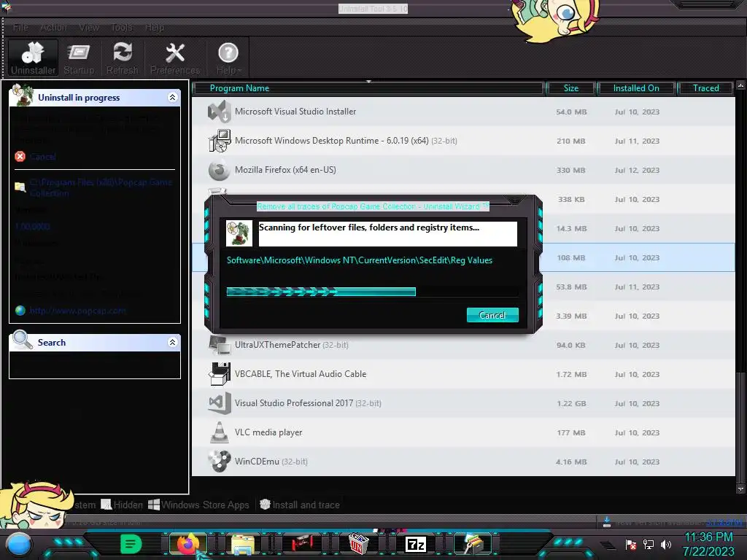Viewport: 747px width, 560px height.
Task: Open the Startup toolbar section
Action: coord(79,58)
